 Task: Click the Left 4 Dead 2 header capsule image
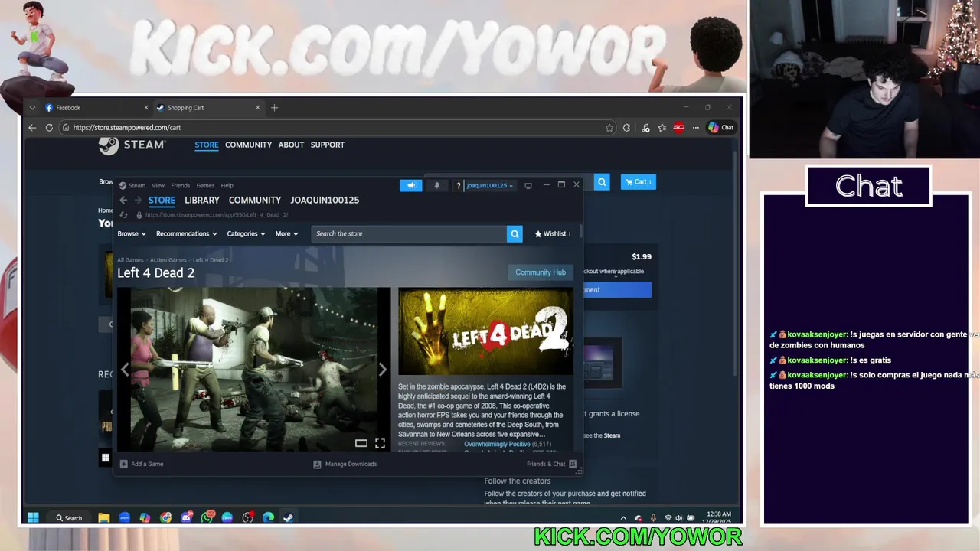coord(485,331)
